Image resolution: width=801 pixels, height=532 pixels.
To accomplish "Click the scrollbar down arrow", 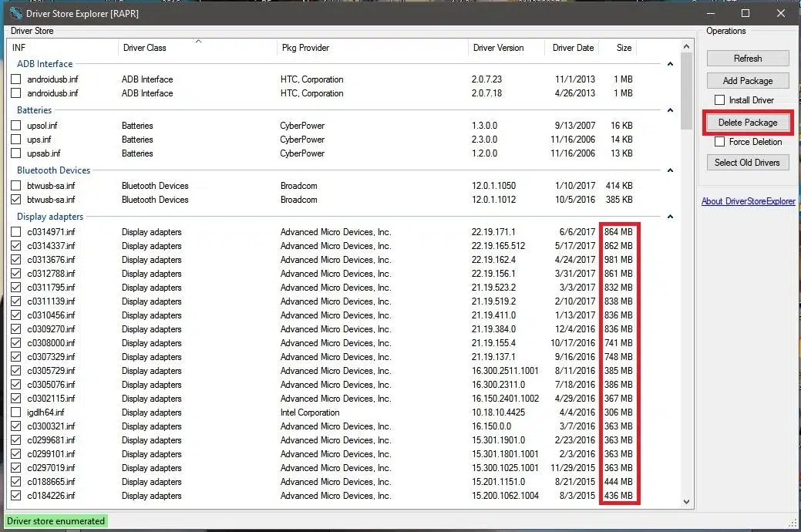I will pos(687,502).
